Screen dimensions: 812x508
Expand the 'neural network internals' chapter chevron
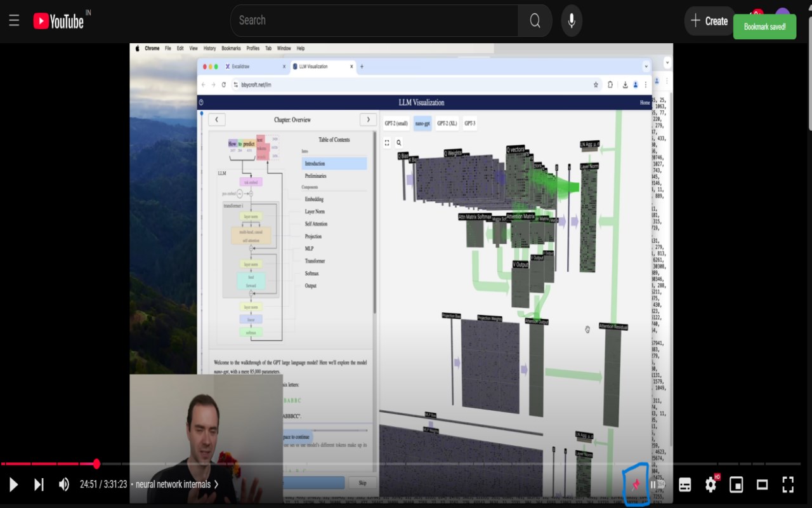[x=216, y=485]
